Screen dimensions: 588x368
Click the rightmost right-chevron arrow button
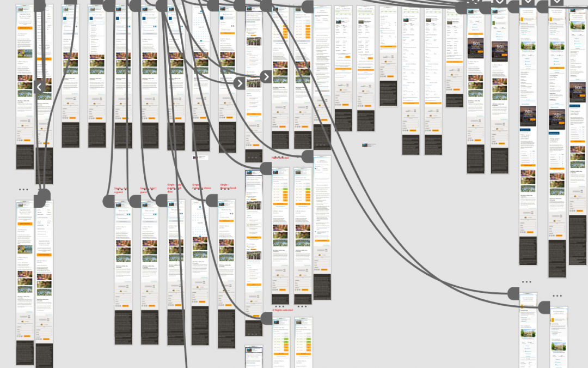pos(266,77)
